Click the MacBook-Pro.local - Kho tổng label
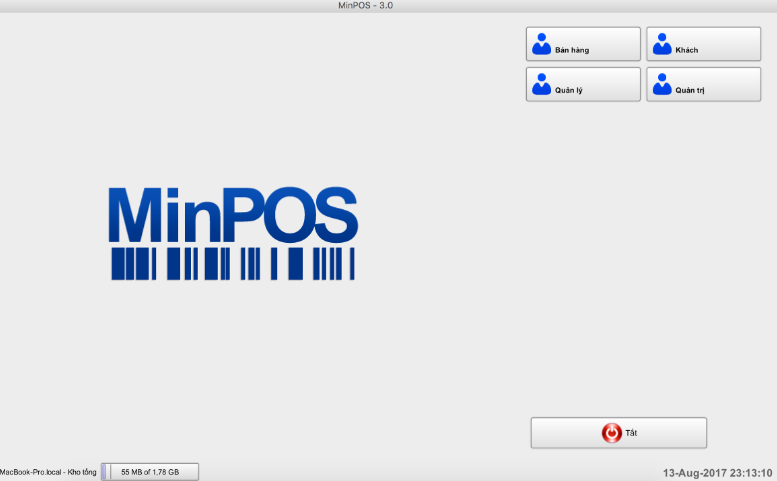This screenshot has height=481, width=777. click(x=48, y=472)
